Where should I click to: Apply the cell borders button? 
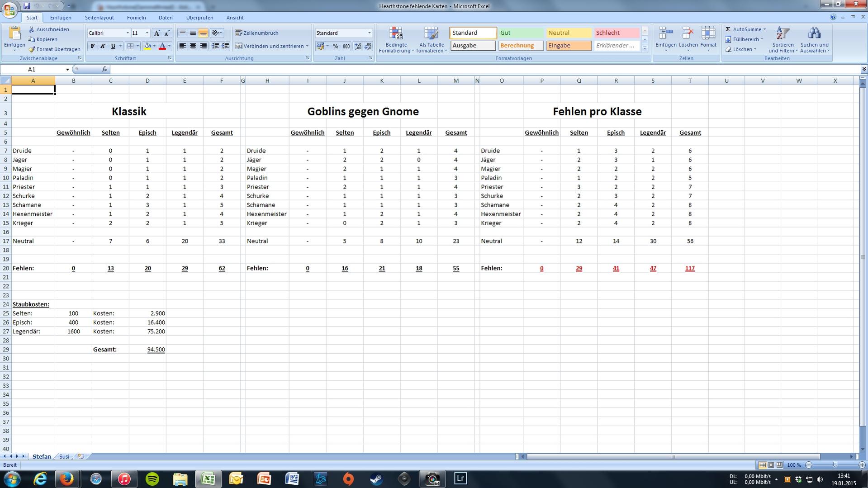tap(130, 46)
